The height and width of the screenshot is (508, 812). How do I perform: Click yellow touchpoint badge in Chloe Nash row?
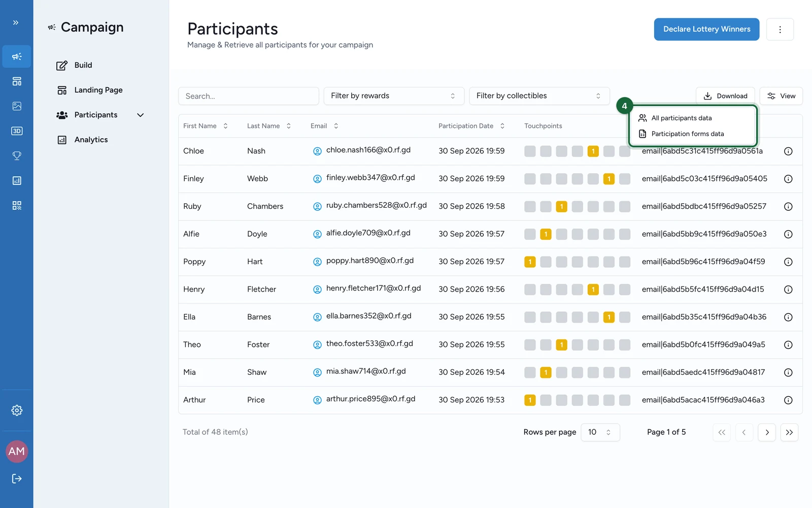coord(593,151)
